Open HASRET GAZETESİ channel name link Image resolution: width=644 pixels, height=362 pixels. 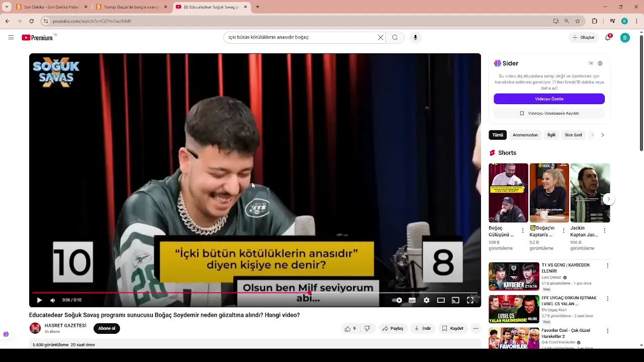pos(65,325)
